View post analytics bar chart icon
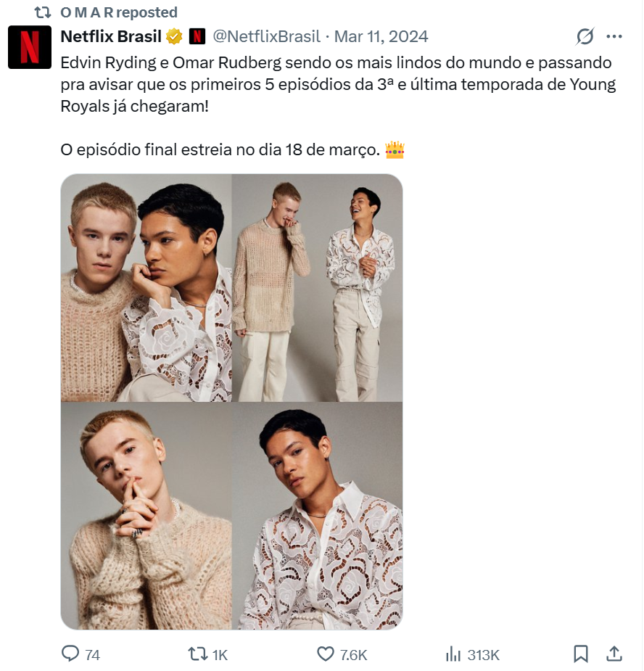The height and width of the screenshot is (671, 644). [x=453, y=654]
